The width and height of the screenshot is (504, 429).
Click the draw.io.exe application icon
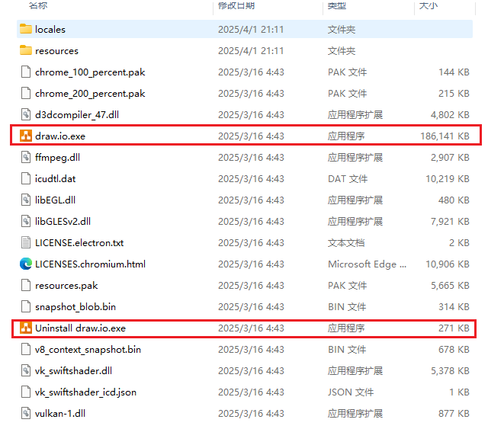point(26,136)
